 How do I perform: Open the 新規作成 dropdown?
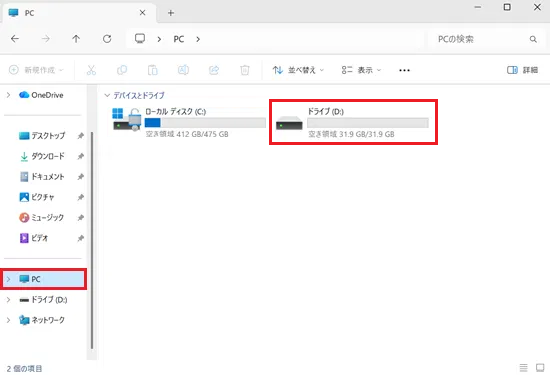click(36, 70)
